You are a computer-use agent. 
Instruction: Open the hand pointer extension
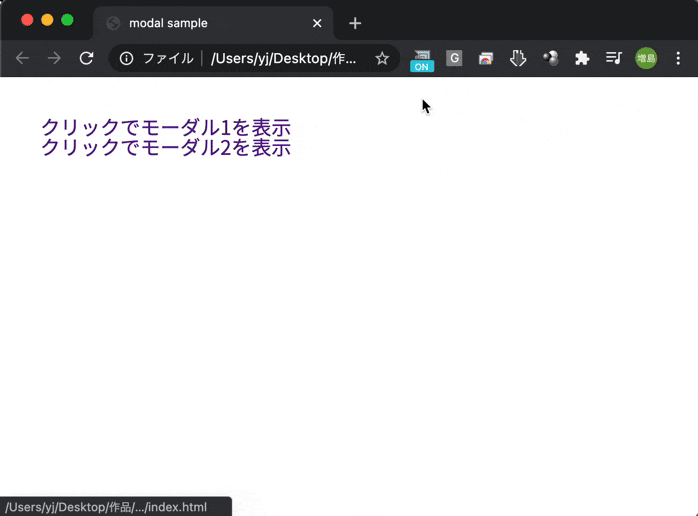[518, 58]
